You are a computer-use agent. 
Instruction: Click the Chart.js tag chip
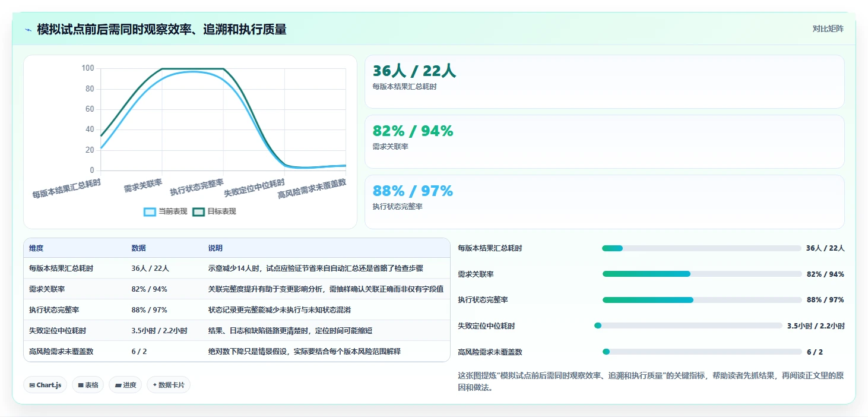point(45,385)
